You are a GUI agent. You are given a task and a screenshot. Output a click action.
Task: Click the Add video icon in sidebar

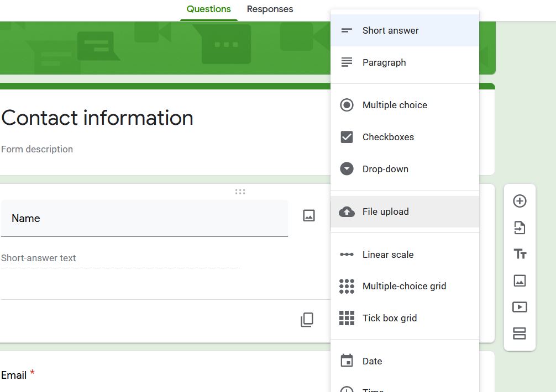tap(520, 307)
